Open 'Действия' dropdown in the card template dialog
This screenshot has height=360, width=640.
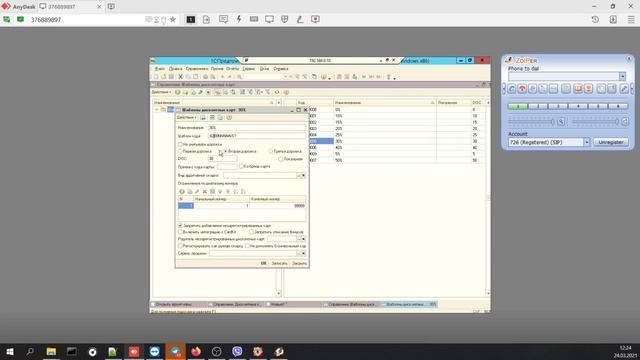(x=187, y=118)
